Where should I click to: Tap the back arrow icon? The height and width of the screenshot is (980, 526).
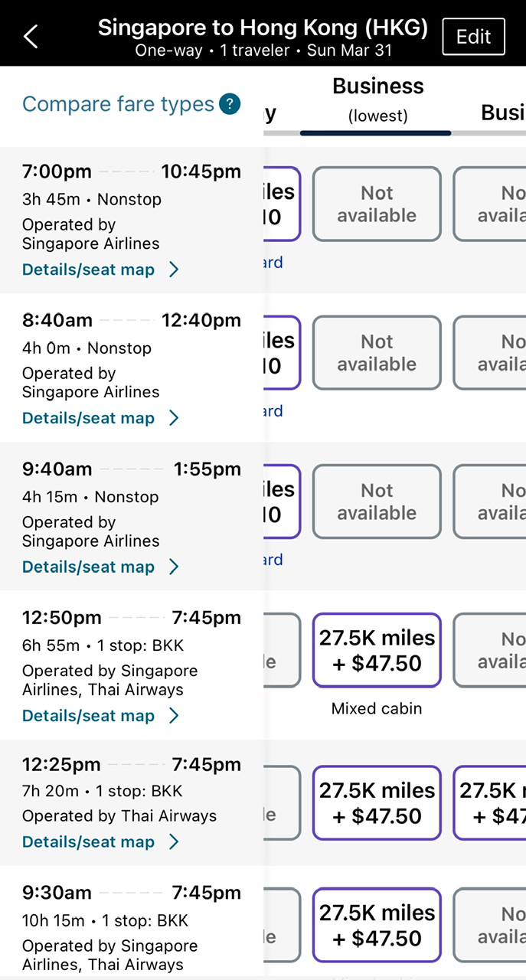[31, 36]
